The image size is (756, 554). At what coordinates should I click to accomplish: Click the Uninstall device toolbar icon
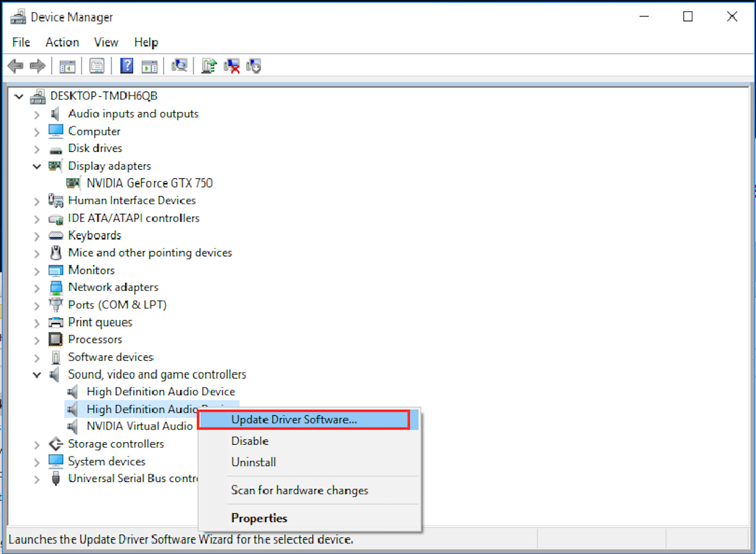coord(232,66)
